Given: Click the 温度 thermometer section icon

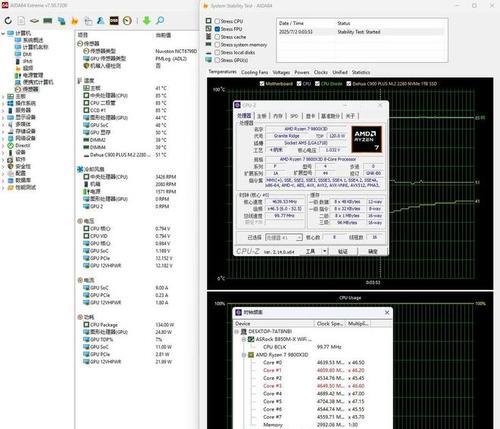Looking at the screenshot, I should [x=80, y=80].
